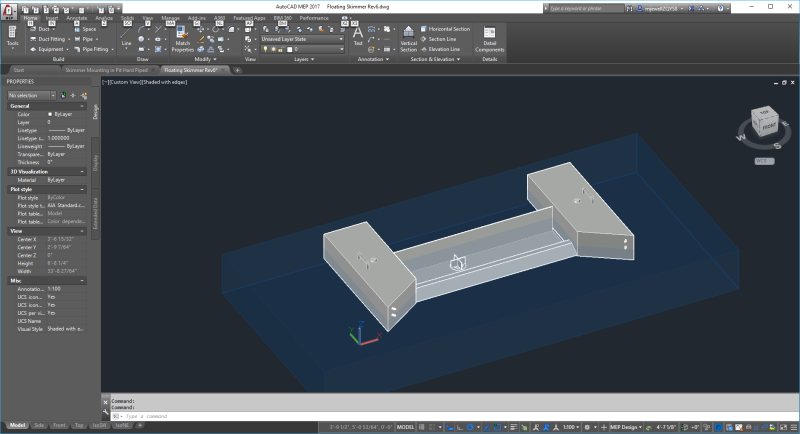800x434 pixels.
Task: Toggle snap mode in status bar
Action: [x=432, y=427]
